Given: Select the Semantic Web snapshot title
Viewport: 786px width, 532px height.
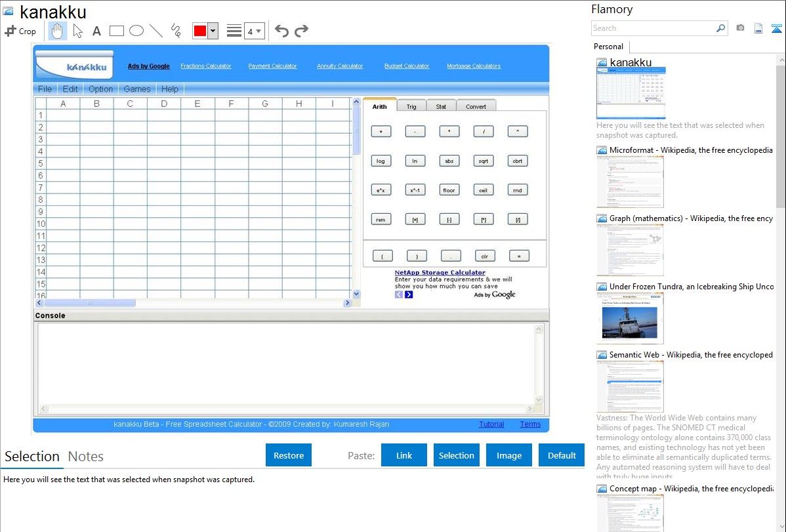Looking at the screenshot, I should coord(691,355).
